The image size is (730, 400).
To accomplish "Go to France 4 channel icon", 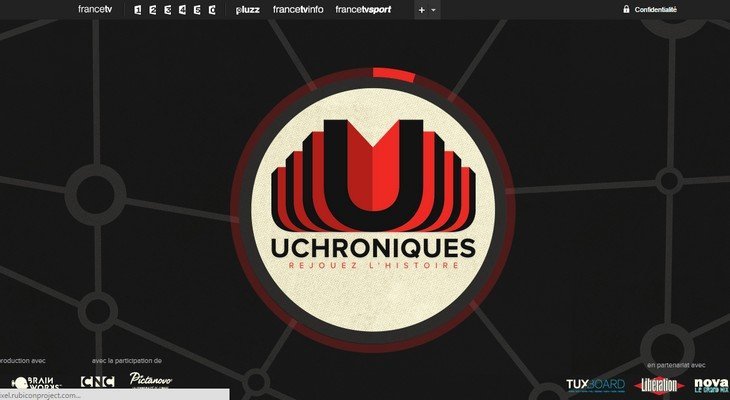I will coord(182,10).
